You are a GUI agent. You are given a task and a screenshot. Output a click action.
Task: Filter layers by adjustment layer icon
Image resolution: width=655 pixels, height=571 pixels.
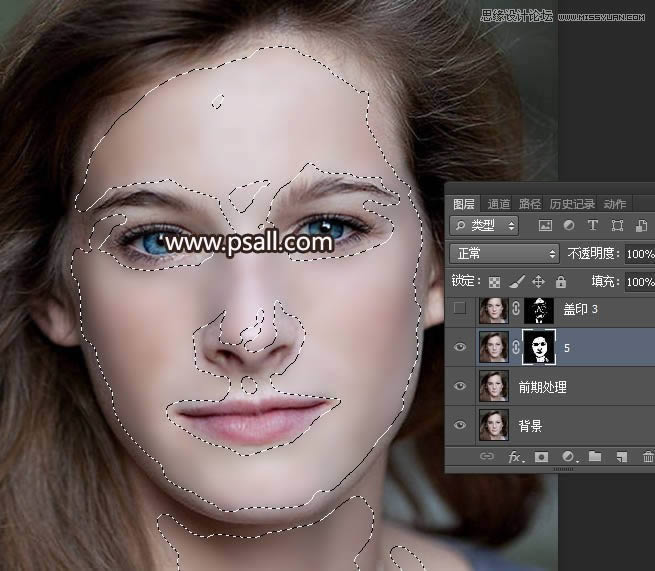tap(569, 225)
